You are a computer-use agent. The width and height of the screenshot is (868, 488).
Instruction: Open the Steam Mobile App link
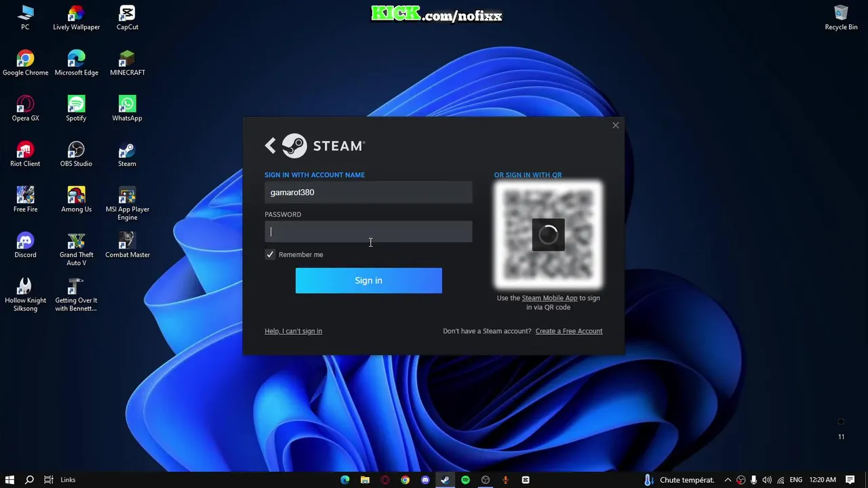[549, 298]
